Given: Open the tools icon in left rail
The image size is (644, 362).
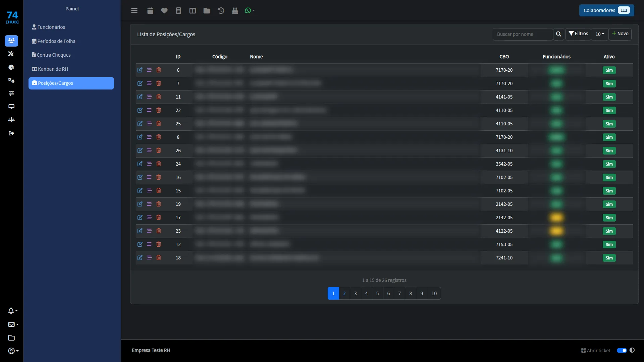Looking at the screenshot, I should point(11,54).
